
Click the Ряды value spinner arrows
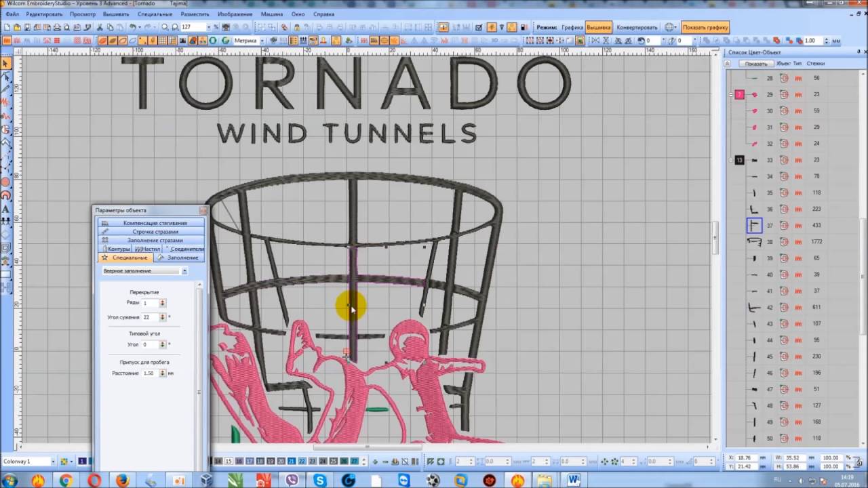point(162,303)
